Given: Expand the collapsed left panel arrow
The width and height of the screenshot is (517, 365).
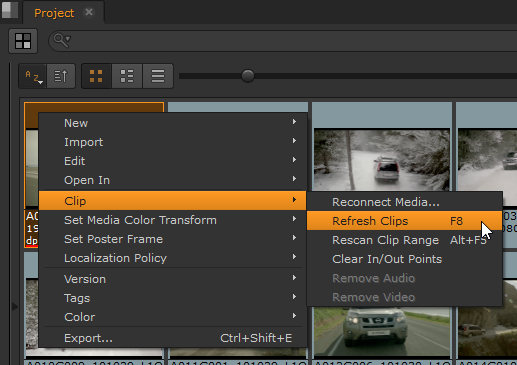Looking at the screenshot, I should click(15, 306).
